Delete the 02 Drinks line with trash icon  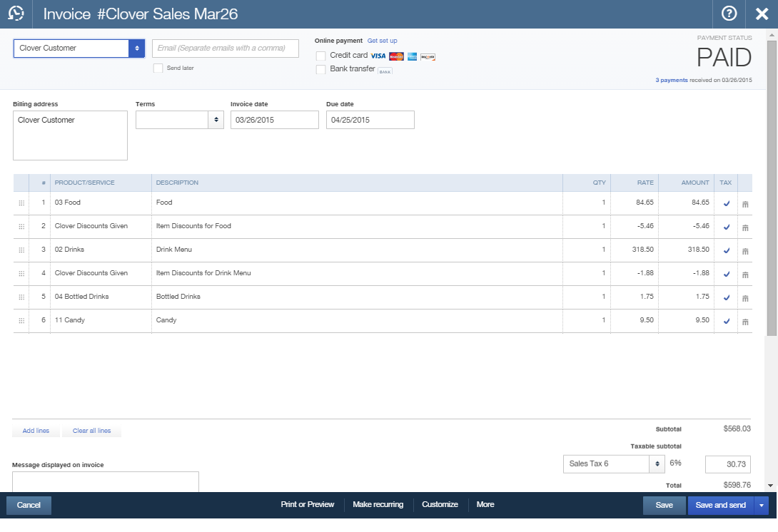coord(745,251)
